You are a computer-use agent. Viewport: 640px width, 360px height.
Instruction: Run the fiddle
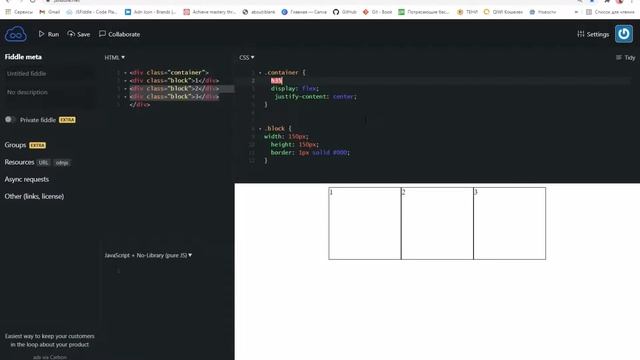(x=49, y=34)
